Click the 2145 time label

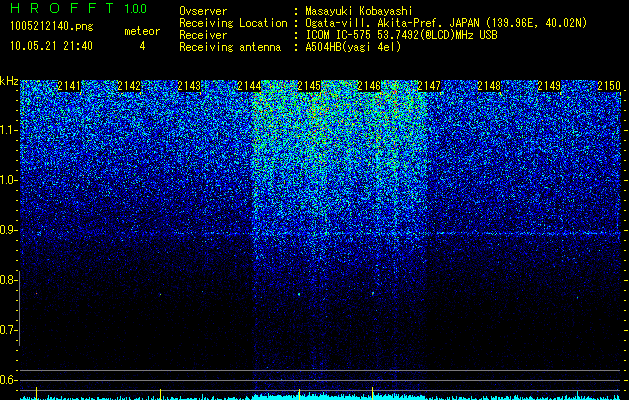click(x=309, y=86)
